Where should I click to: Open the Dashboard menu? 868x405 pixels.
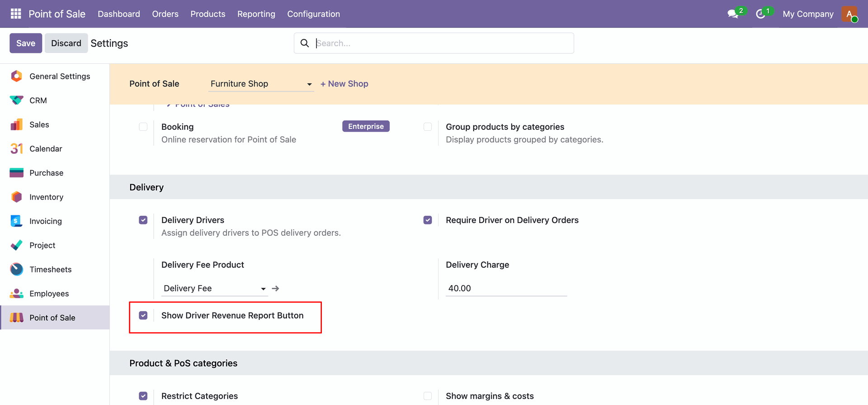click(119, 14)
